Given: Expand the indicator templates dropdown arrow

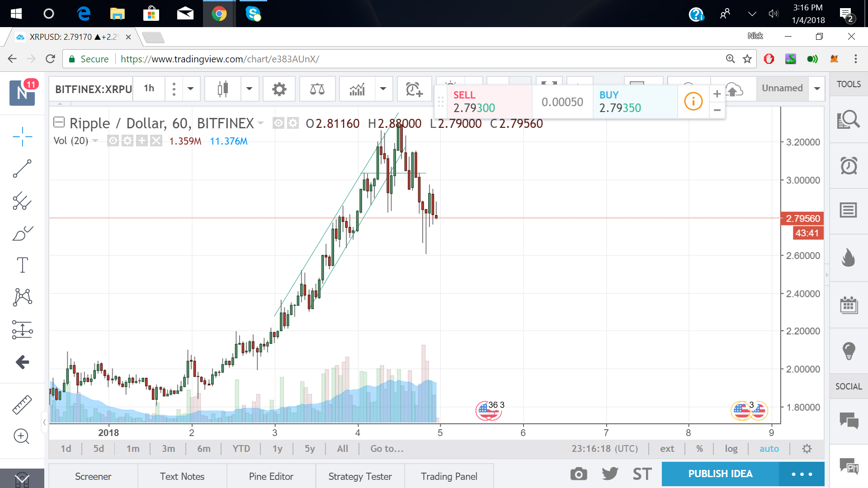Looking at the screenshot, I should 383,89.
